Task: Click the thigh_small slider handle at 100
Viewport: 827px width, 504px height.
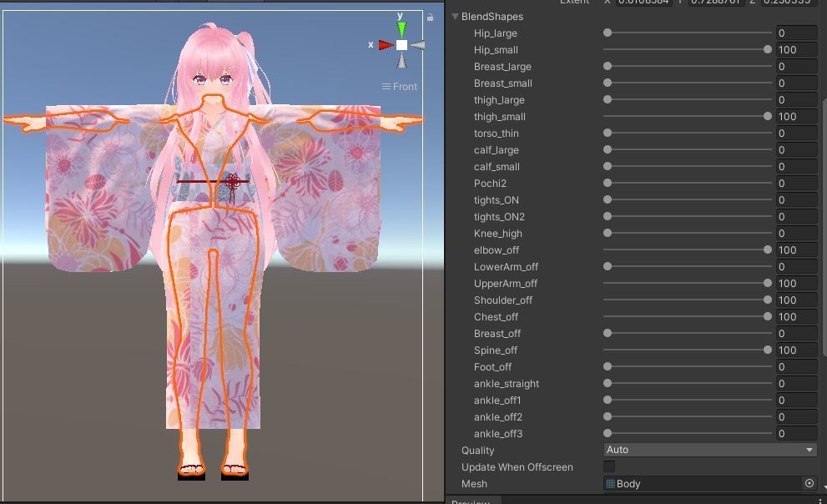Action: tap(766, 116)
